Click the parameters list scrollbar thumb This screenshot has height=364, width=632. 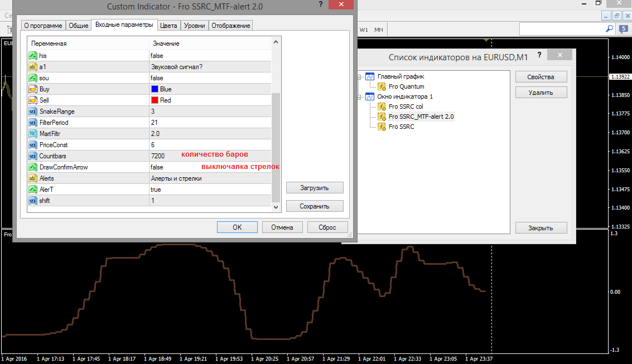click(x=276, y=147)
